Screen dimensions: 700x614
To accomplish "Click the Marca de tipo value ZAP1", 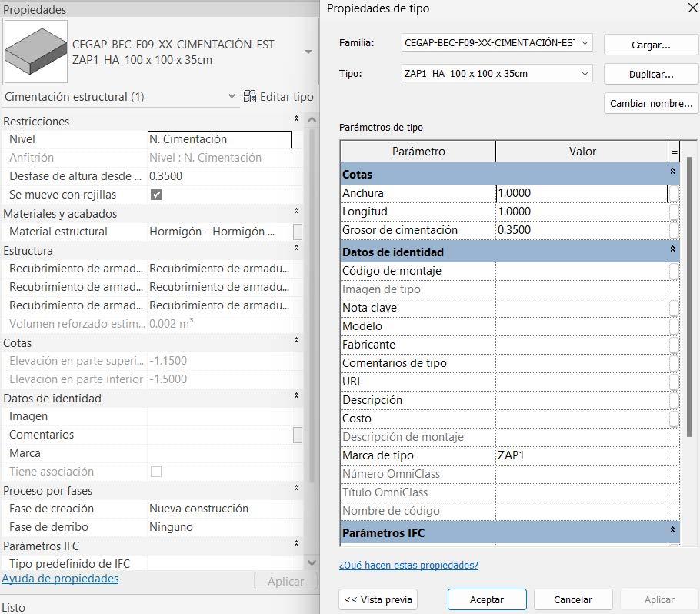I will (x=582, y=455).
